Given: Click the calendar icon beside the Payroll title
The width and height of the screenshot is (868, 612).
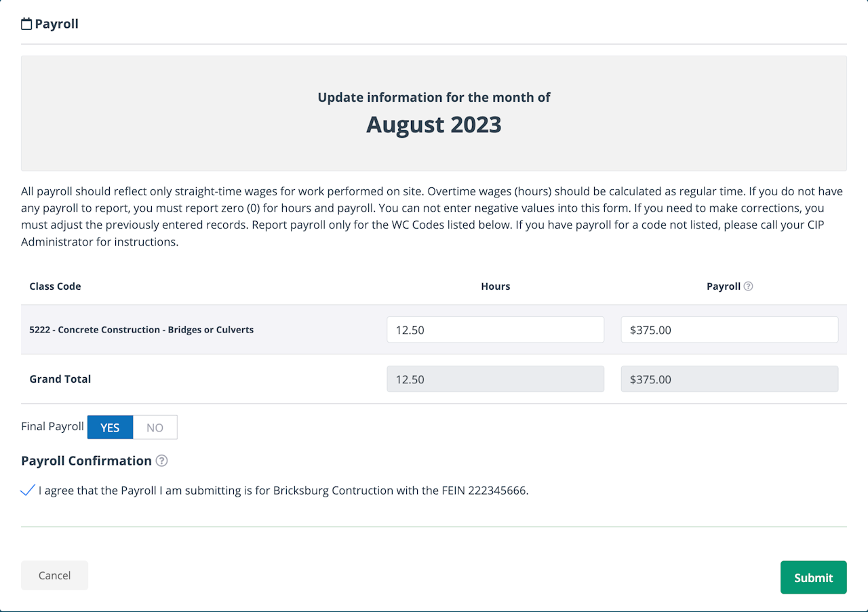Looking at the screenshot, I should (26, 24).
